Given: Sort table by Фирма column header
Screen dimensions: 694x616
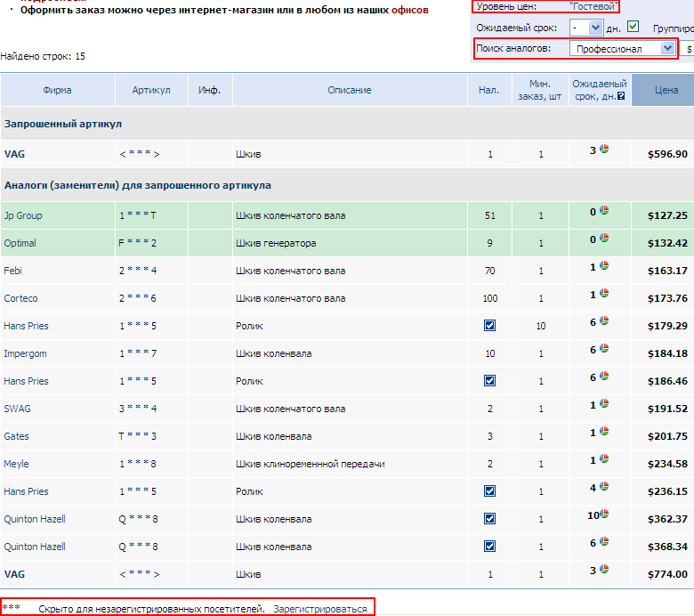Looking at the screenshot, I should click(58, 90).
